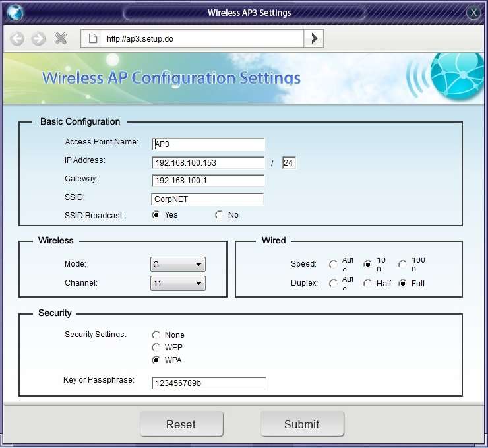Click the Channel label
The width and height of the screenshot is (488, 448).
[81, 282]
